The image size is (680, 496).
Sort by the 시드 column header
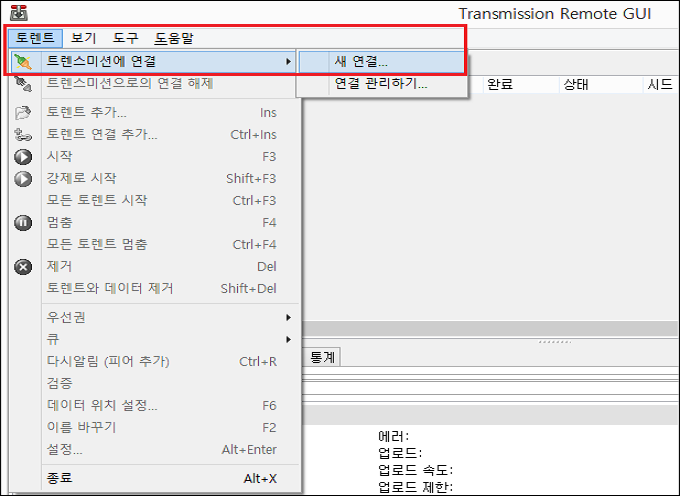tap(659, 84)
